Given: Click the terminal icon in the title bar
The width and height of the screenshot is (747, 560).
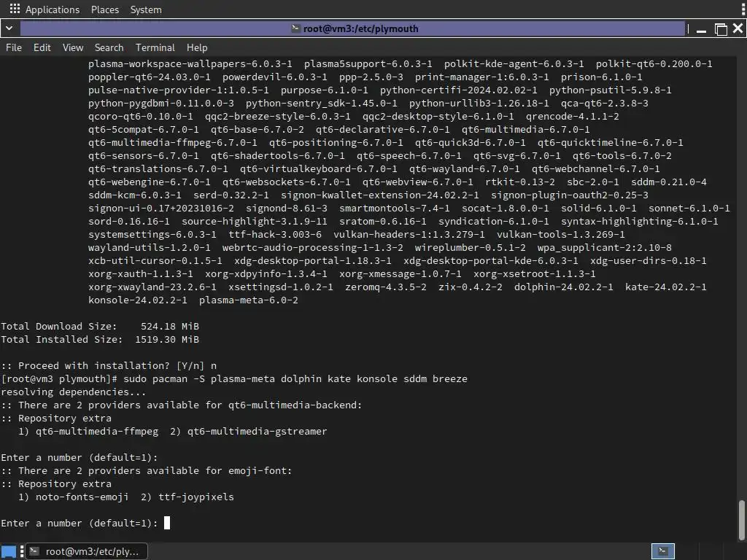Looking at the screenshot, I should [x=295, y=28].
